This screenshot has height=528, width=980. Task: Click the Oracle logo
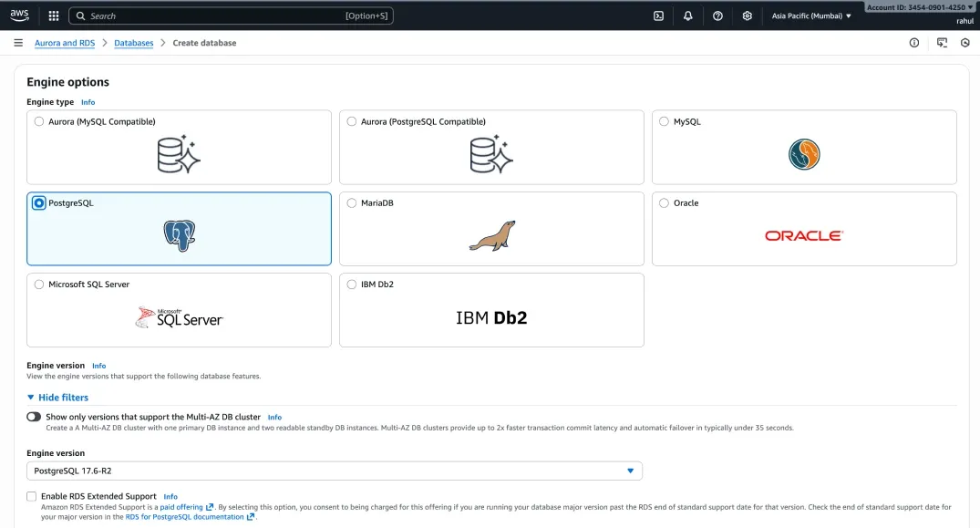pyautogui.click(x=804, y=235)
